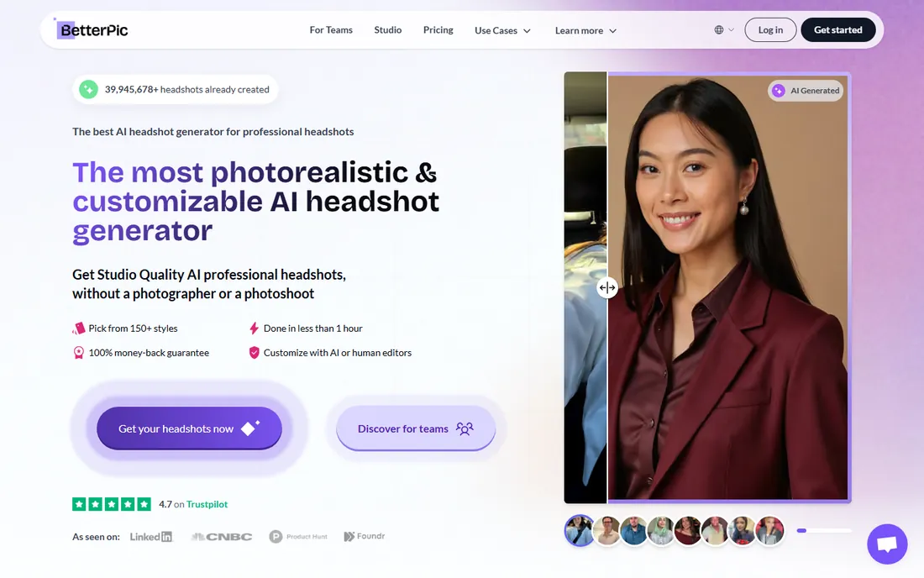Select the woman in green hijab thumbnail
This screenshot has width=924, height=578.
(x=661, y=531)
